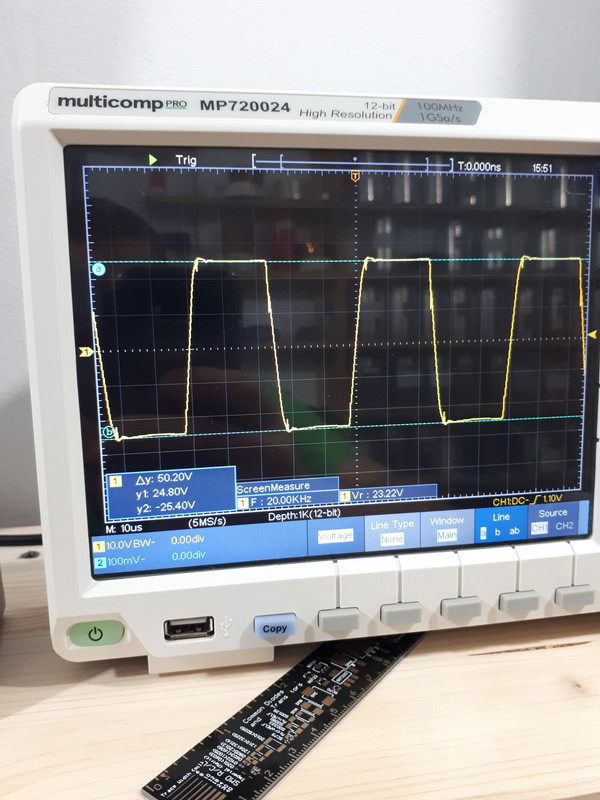Open the Source channel menu
The height and width of the screenshot is (800, 600).
point(553,520)
